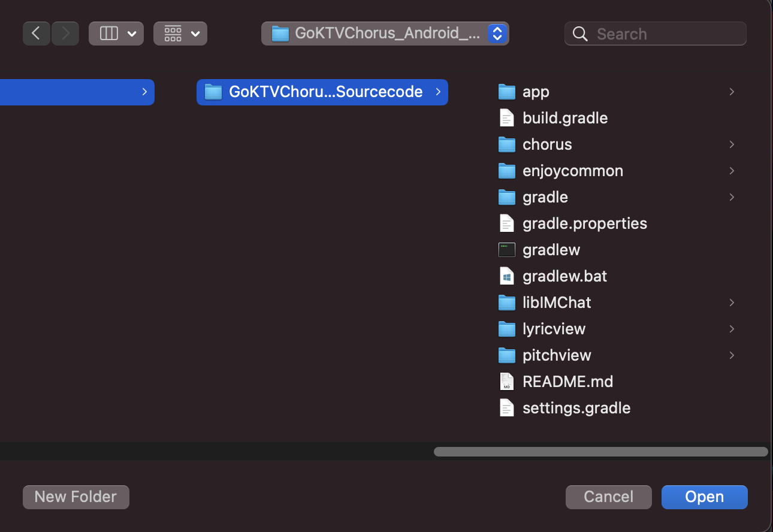Click the horizontal scrollbar

pyautogui.click(x=600, y=452)
